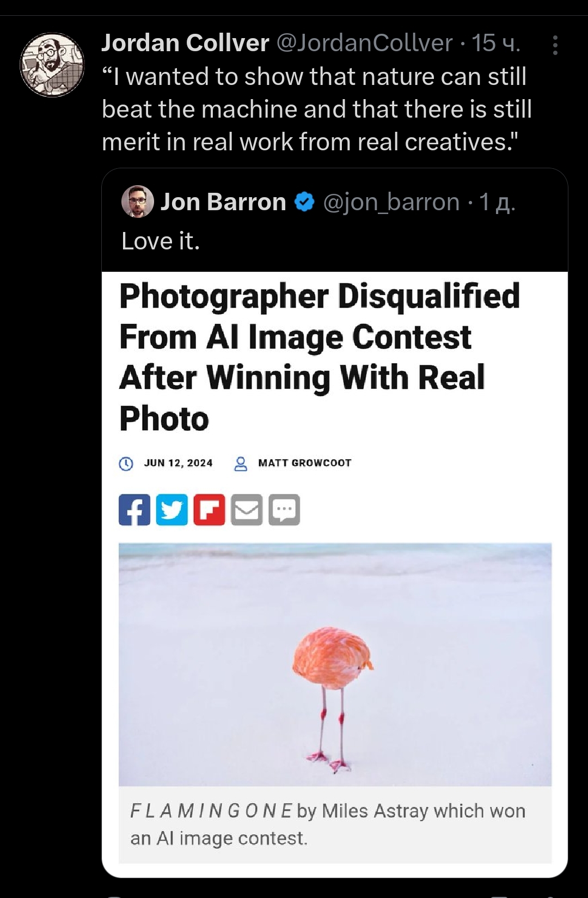The height and width of the screenshot is (898, 588).
Task: Click the 15 ч. tweet timestamp
Action: [496, 43]
